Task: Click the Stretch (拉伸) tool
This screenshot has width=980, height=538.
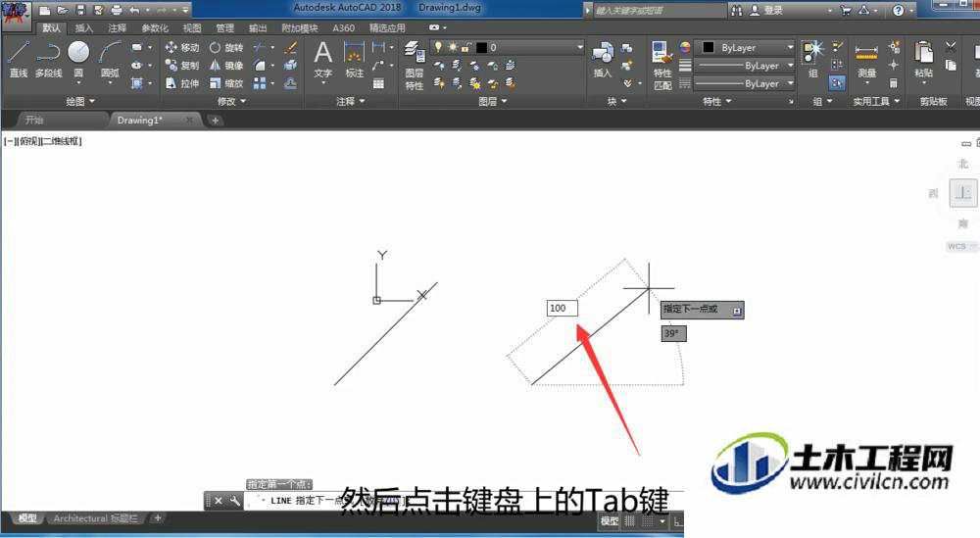Action: coord(182,83)
